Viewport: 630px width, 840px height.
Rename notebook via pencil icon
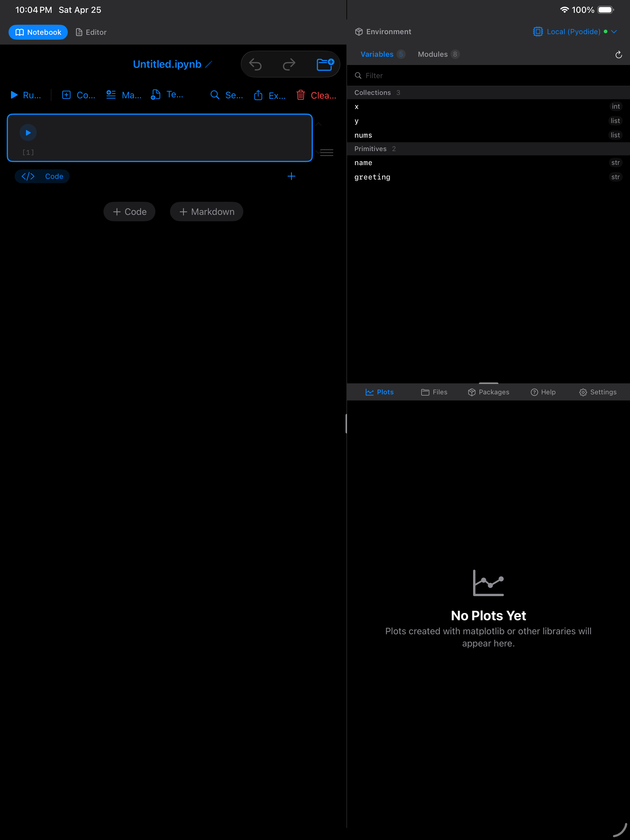point(208,64)
